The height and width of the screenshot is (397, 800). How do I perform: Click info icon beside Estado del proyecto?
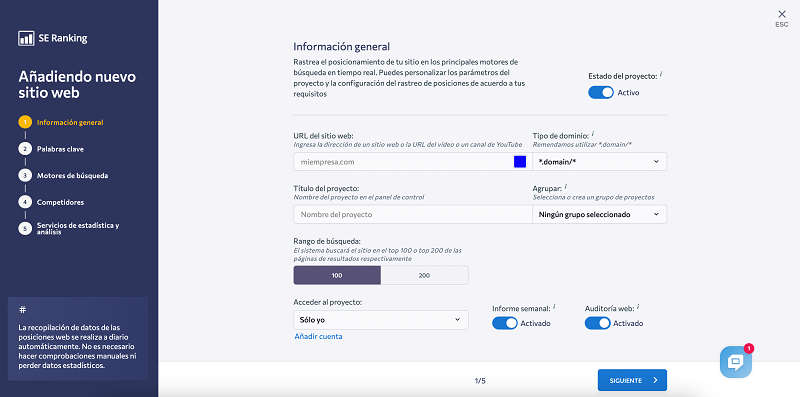(660, 75)
